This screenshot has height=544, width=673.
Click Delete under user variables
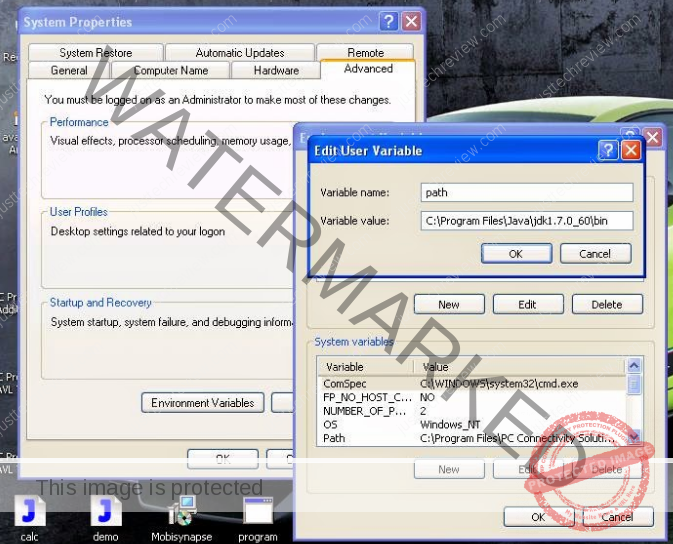(607, 304)
